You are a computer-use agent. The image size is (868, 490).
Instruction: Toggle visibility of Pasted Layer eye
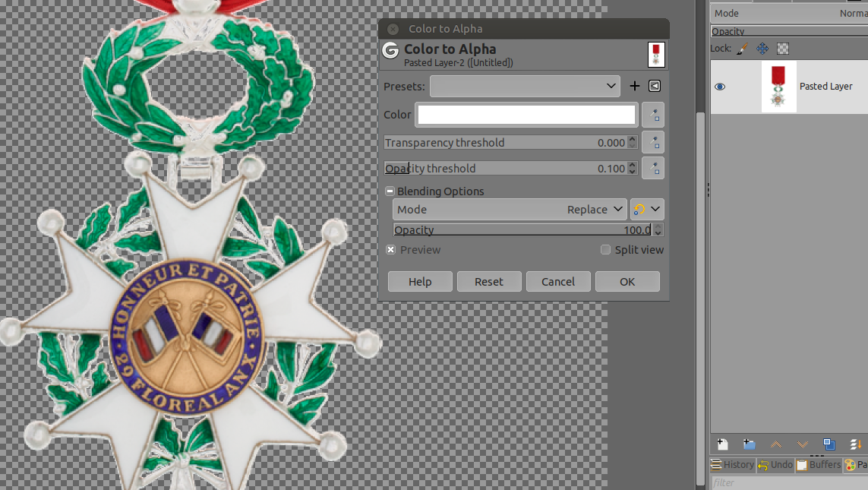click(720, 87)
